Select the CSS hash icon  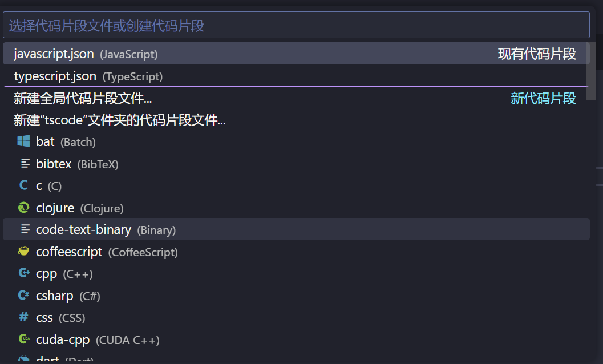click(23, 317)
